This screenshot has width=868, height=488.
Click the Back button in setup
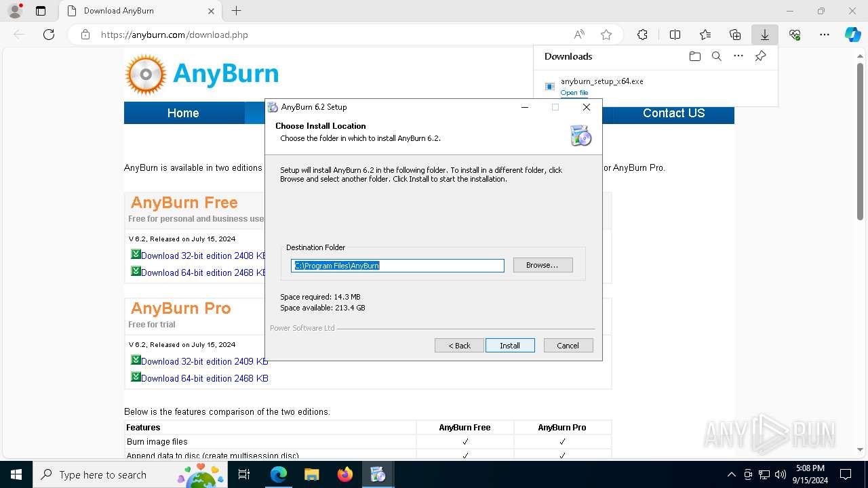tap(459, 346)
